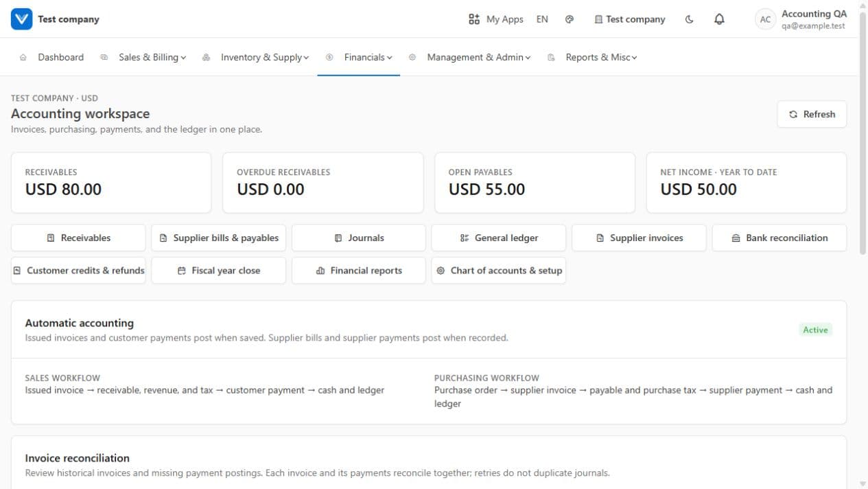The image size is (868, 489).
Task: Open the Sales & Billing menu
Action: [143, 58]
